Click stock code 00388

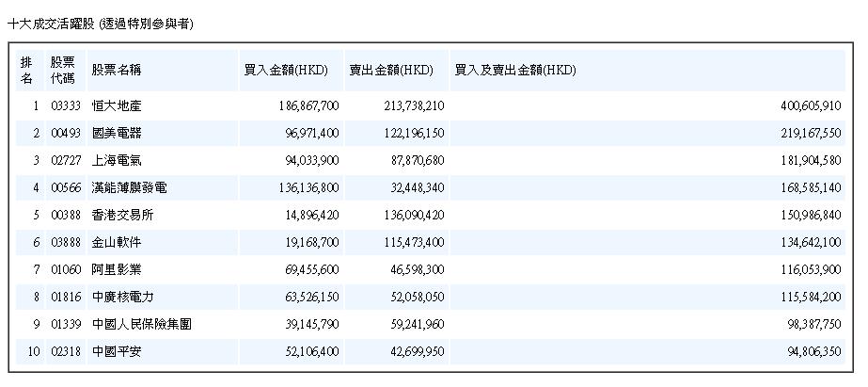[66, 215]
